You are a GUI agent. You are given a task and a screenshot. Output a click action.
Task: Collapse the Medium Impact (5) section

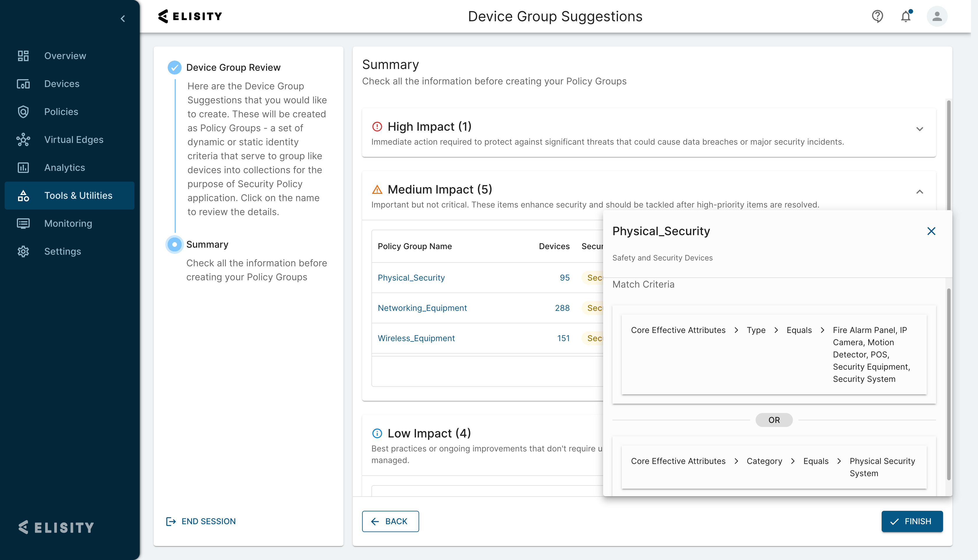pos(919,192)
